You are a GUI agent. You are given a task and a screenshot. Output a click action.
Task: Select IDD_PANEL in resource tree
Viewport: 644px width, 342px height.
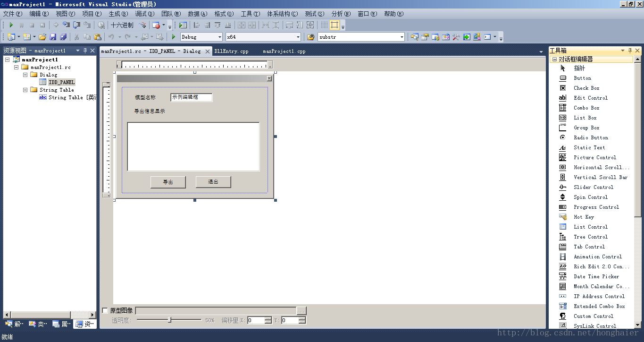pyautogui.click(x=61, y=82)
